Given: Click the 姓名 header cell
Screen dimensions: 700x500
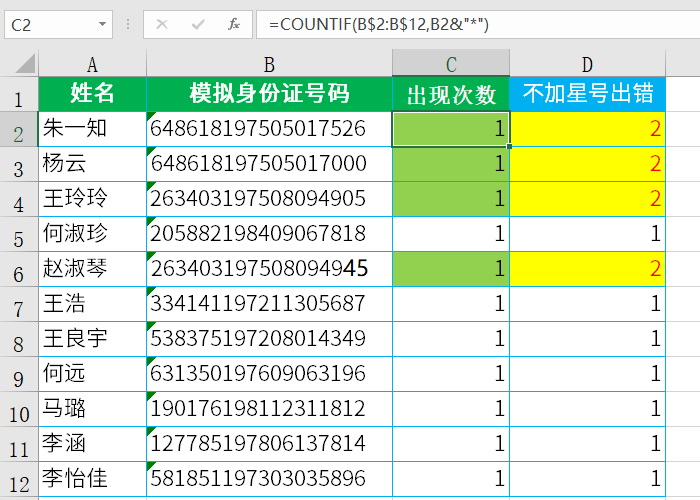Looking at the screenshot, I should [x=92, y=94].
